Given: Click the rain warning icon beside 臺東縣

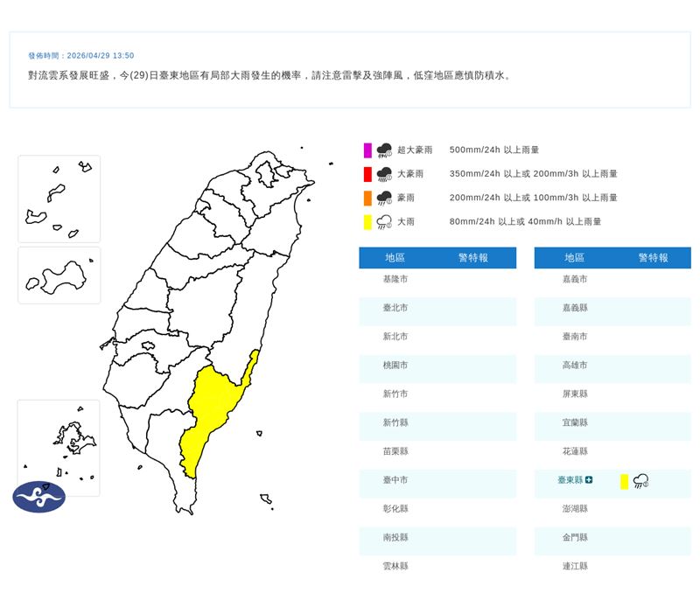Looking at the screenshot, I should [x=641, y=481].
